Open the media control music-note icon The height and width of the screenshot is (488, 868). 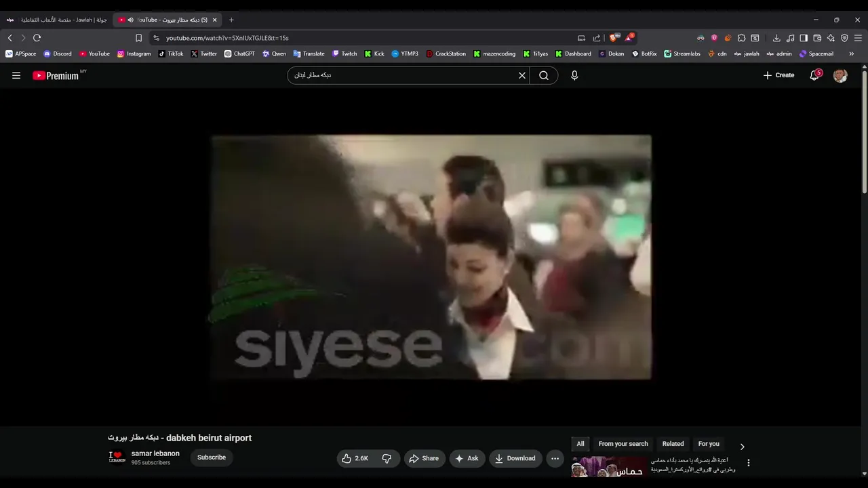(790, 38)
